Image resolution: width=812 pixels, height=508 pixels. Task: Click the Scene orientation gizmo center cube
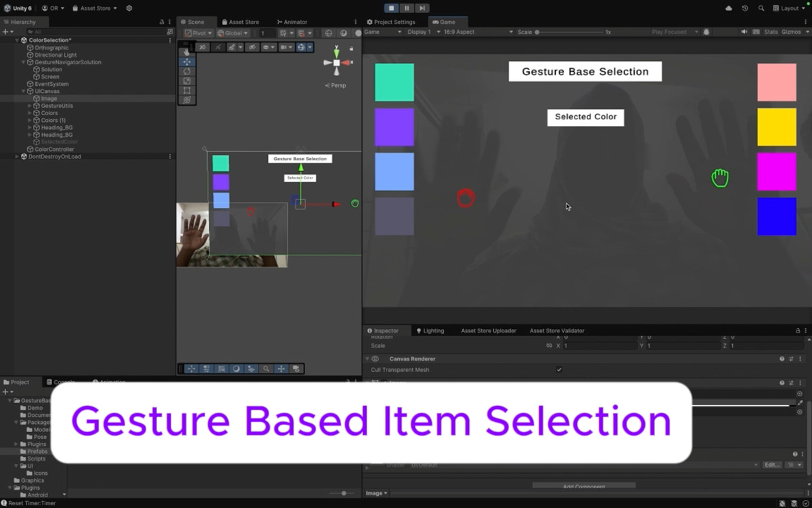336,62
